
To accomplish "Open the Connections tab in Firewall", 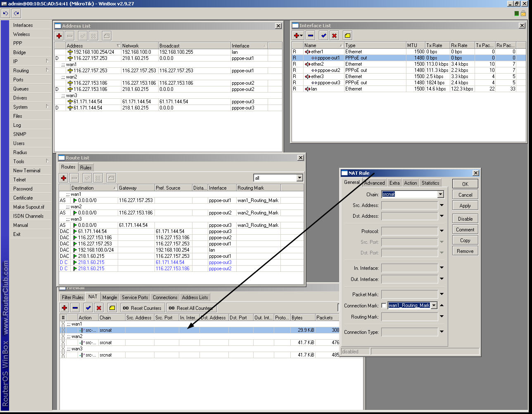I will click(x=165, y=297).
